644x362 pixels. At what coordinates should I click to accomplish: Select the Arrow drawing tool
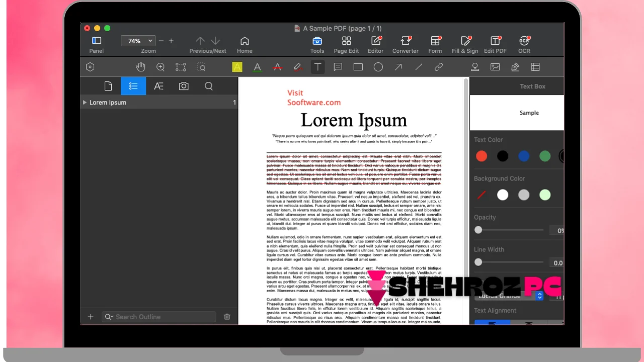point(398,67)
